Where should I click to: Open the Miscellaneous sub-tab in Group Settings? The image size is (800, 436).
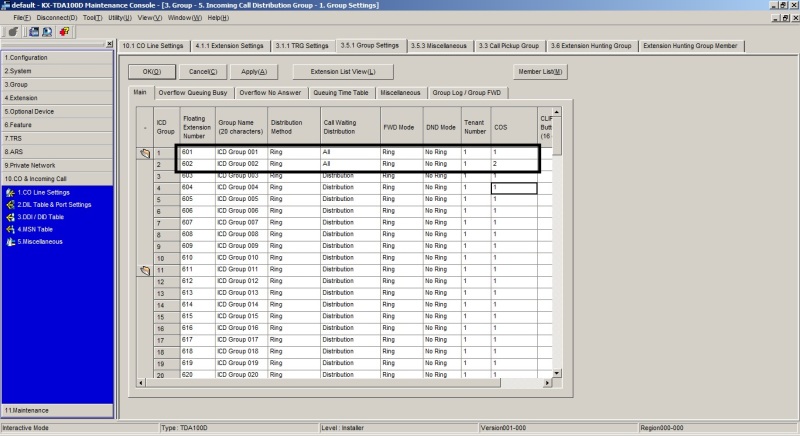coord(401,93)
